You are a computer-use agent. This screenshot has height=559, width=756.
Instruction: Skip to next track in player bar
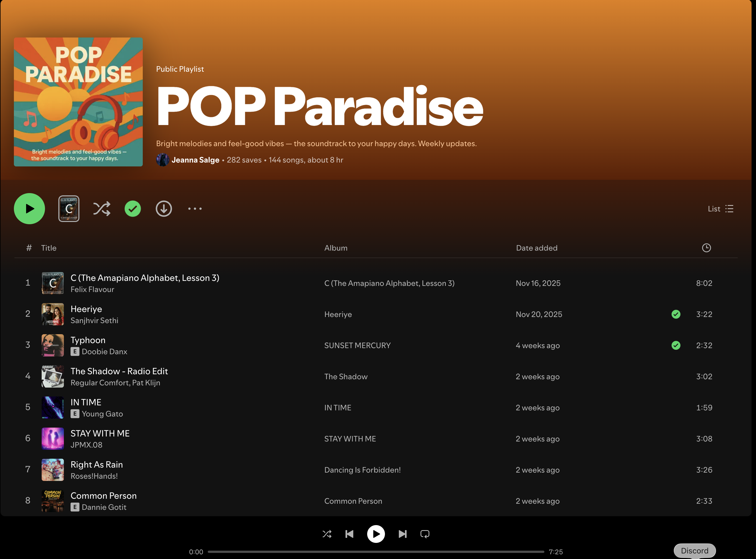pyautogui.click(x=402, y=534)
